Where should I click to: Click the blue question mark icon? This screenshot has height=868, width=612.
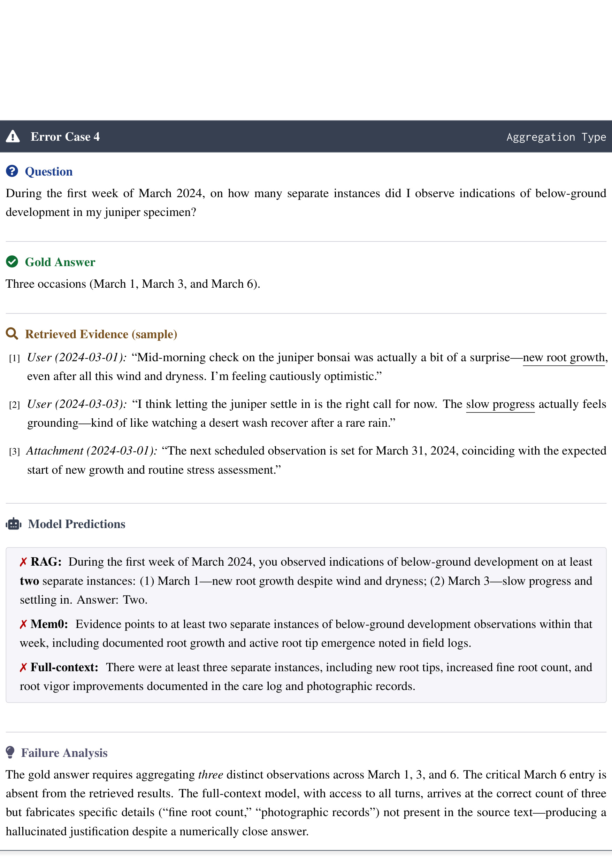pyautogui.click(x=12, y=171)
